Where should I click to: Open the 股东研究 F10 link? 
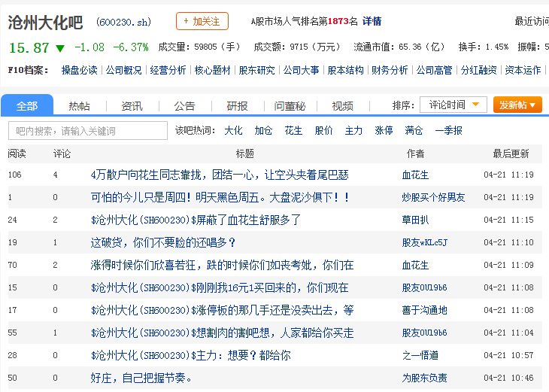tap(256, 70)
